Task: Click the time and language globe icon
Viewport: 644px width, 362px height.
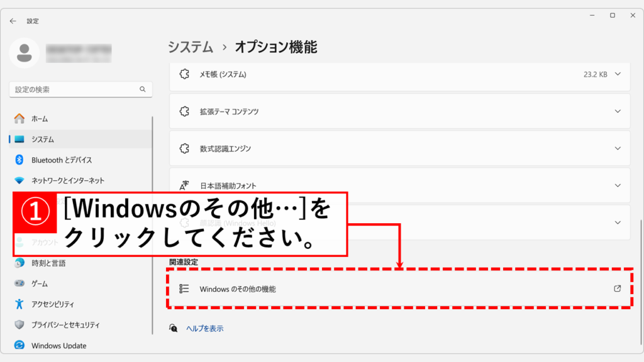Action: [19, 263]
